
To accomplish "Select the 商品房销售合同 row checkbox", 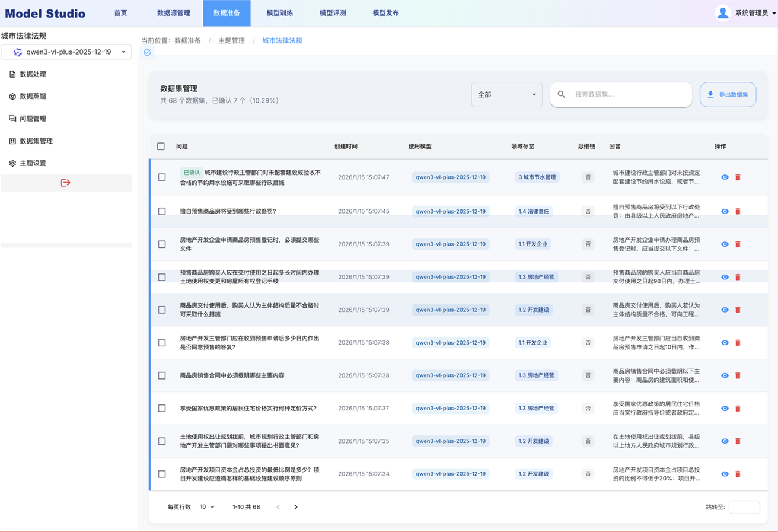I will pos(162,375).
